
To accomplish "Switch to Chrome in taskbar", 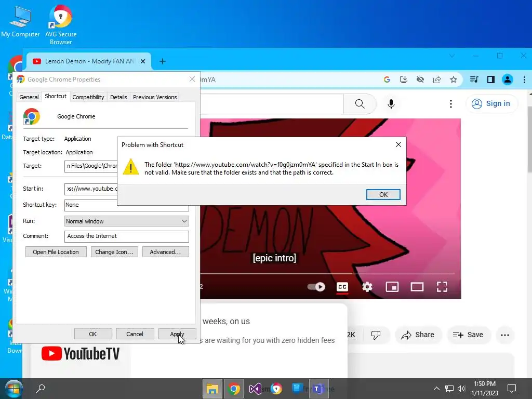I will click(x=234, y=389).
